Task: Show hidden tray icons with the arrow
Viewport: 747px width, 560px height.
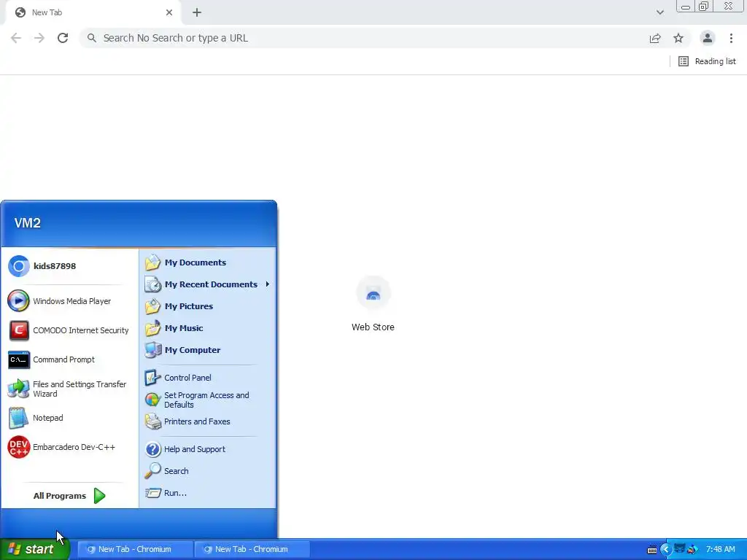Action: click(x=665, y=550)
